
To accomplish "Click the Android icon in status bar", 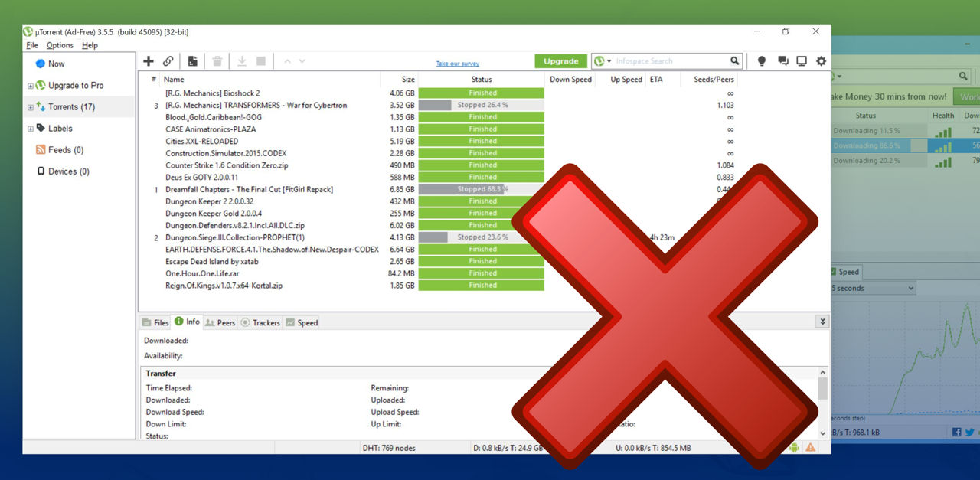I will tap(795, 448).
